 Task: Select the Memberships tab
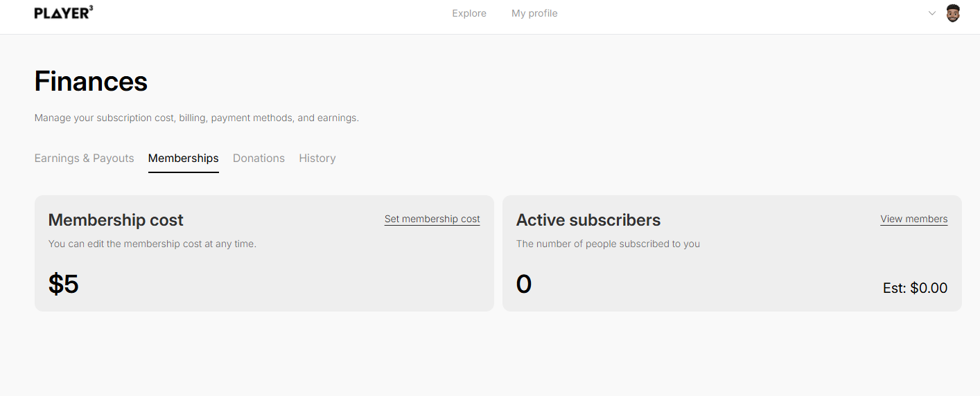pyautogui.click(x=183, y=158)
